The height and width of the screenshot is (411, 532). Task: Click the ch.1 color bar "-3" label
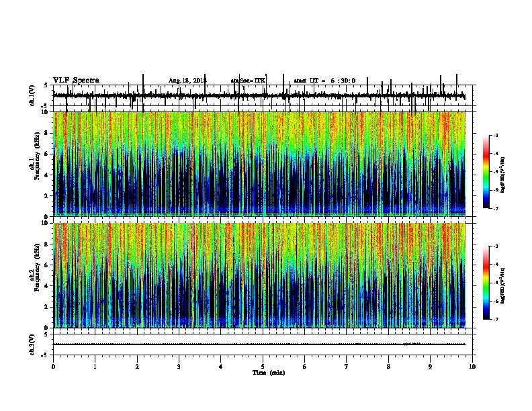point(496,136)
